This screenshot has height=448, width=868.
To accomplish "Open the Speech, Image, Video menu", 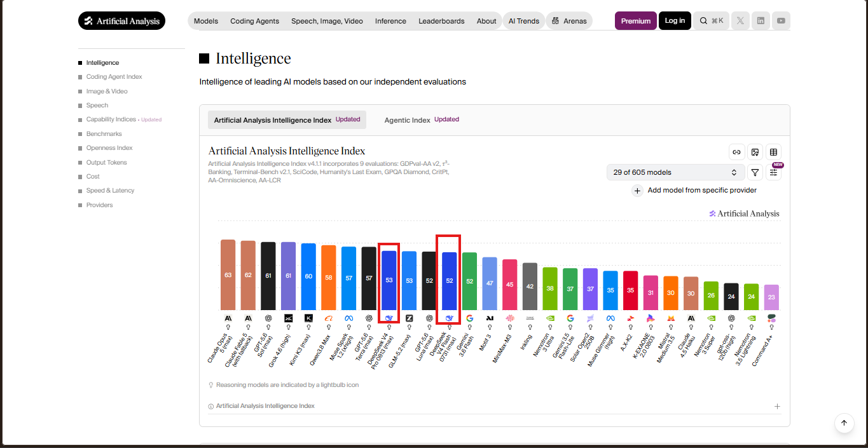I will [x=327, y=21].
